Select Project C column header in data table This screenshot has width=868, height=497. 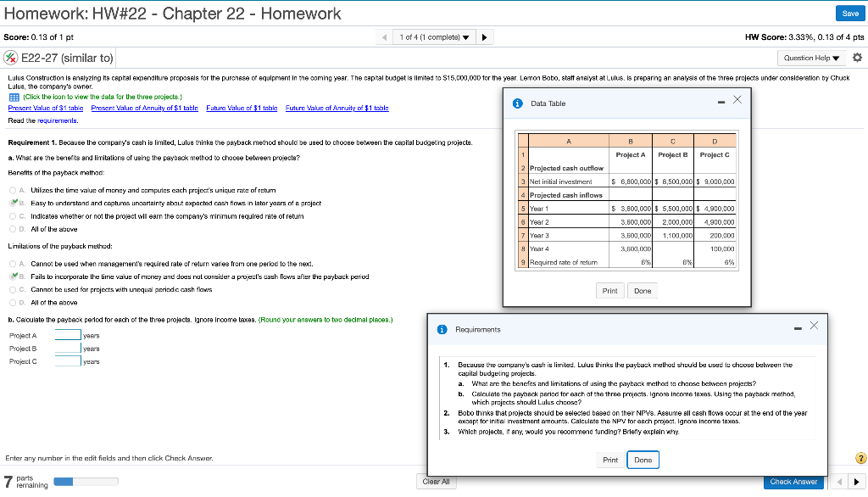[715, 154]
